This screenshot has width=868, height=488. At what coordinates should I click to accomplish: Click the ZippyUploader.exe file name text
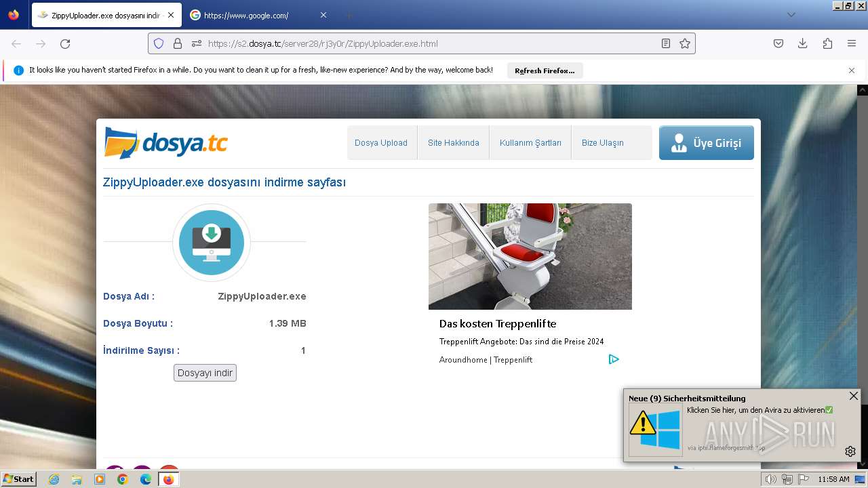262,296
